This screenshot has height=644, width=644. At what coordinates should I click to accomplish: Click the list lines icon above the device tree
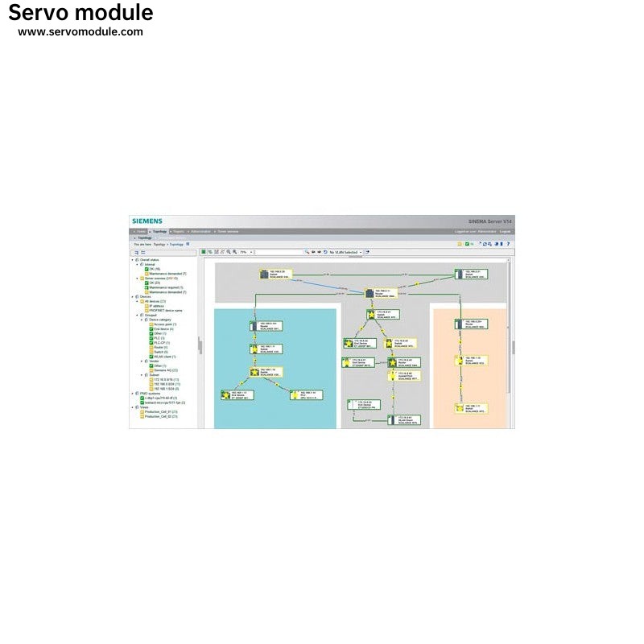click(143, 253)
